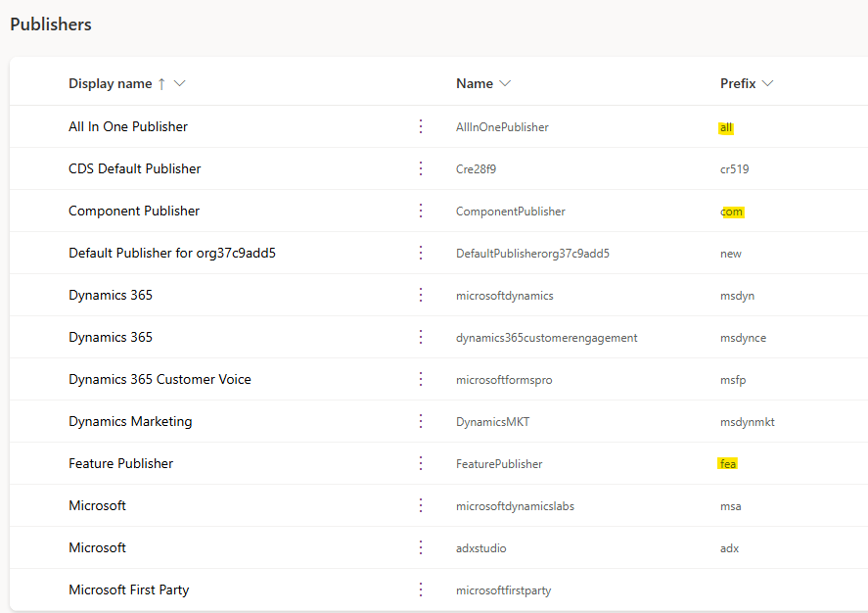Click the highlighted 'fea' prefix value

point(727,464)
